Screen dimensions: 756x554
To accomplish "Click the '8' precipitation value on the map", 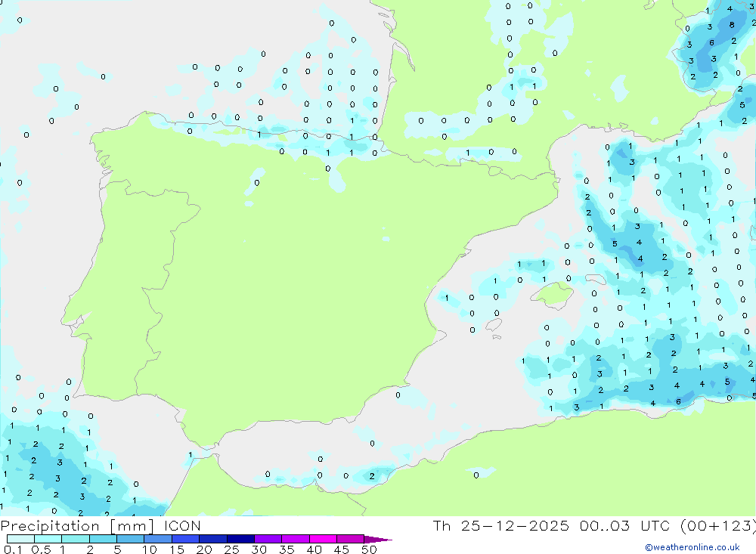I will click(732, 25).
